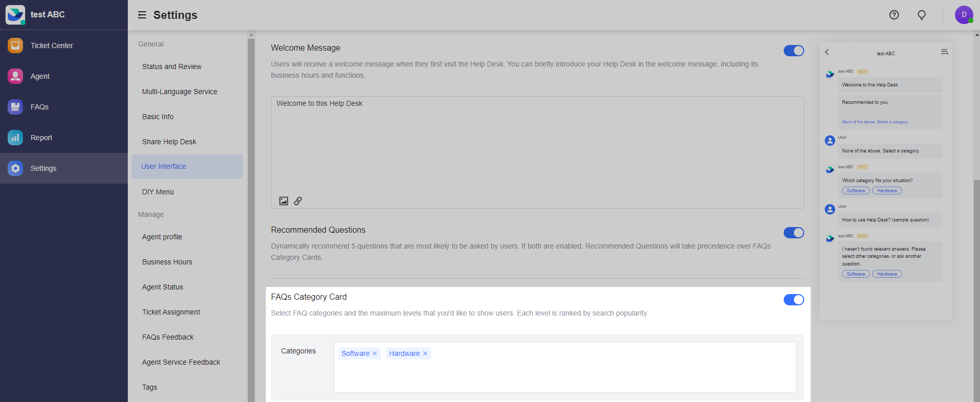Insert an image into the welcome message
This screenshot has height=402, width=980.
[283, 201]
